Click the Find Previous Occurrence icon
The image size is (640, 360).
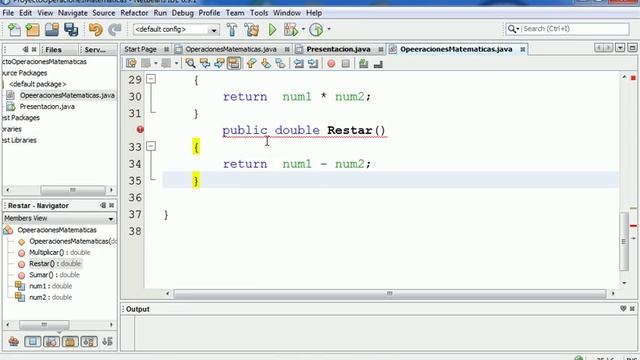point(204,63)
